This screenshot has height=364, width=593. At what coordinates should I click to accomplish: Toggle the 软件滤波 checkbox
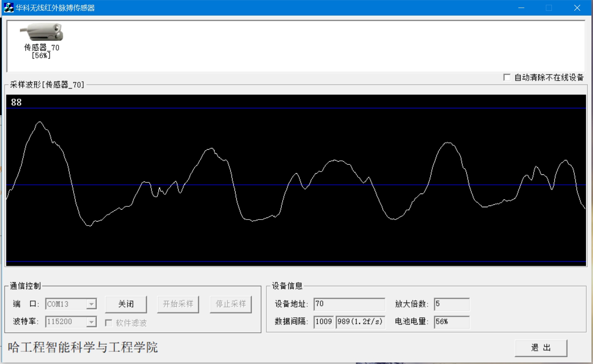coord(109,323)
